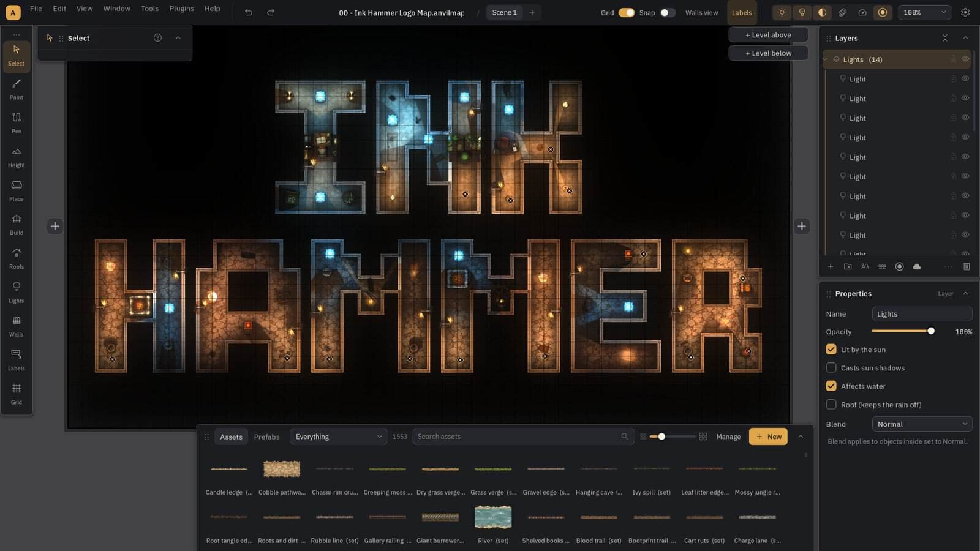Collapse the Lights (14) group

tap(826, 59)
